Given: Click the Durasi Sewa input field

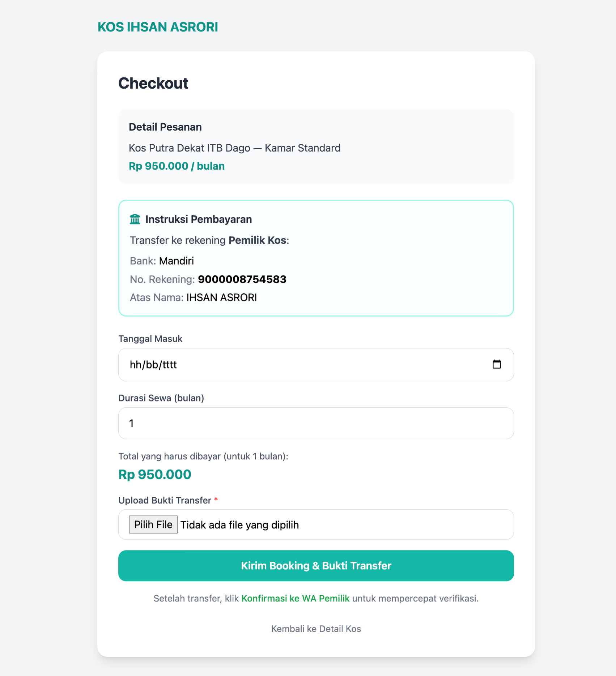Looking at the screenshot, I should coord(316,423).
